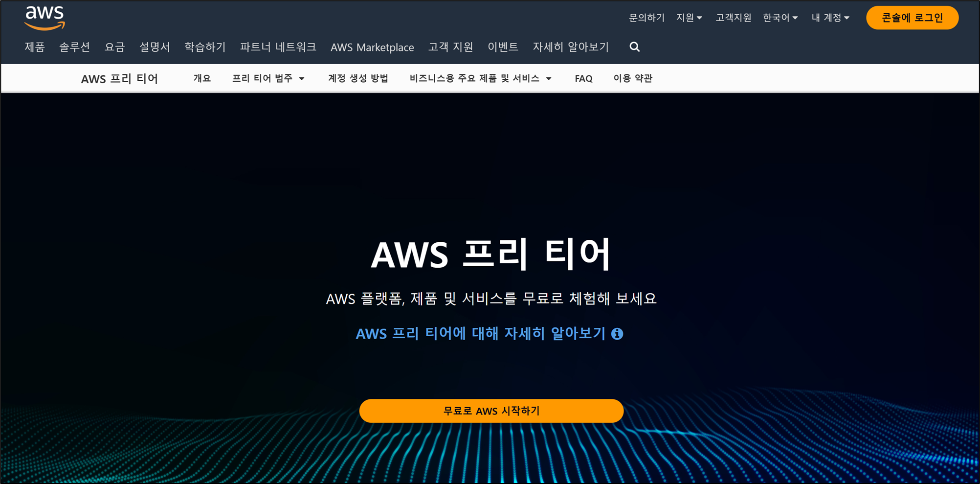Click the AWS logo
Screen dimensions: 980x484
click(45, 18)
